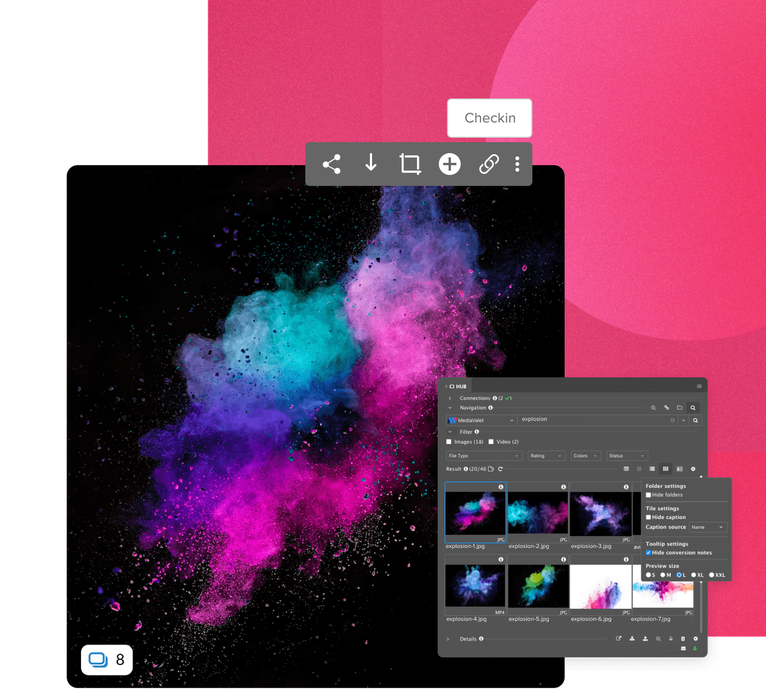Change Caption source from Name dropdown
The height and width of the screenshot is (700, 766).
[707, 527]
